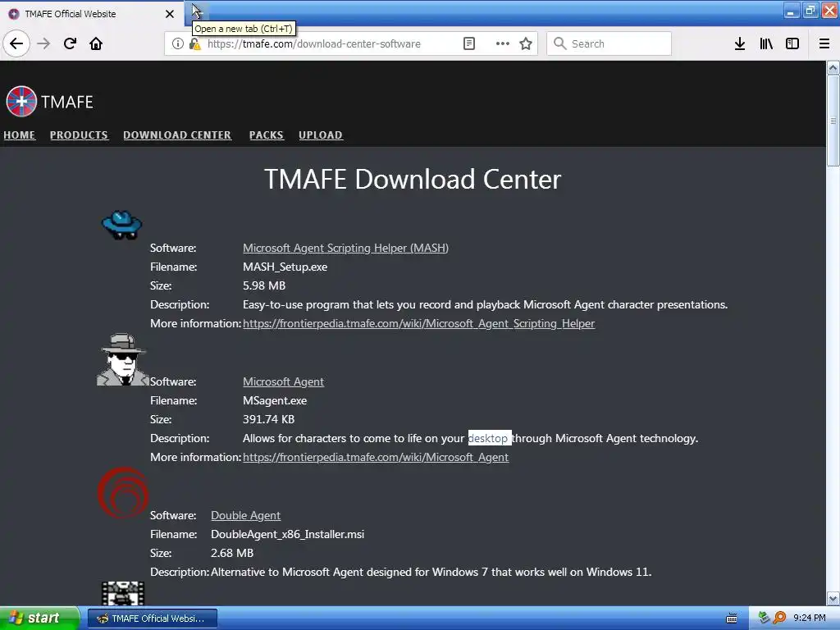Click the 391.74 KB size value
Viewport: 840px width, 630px height.
click(269, 419)
